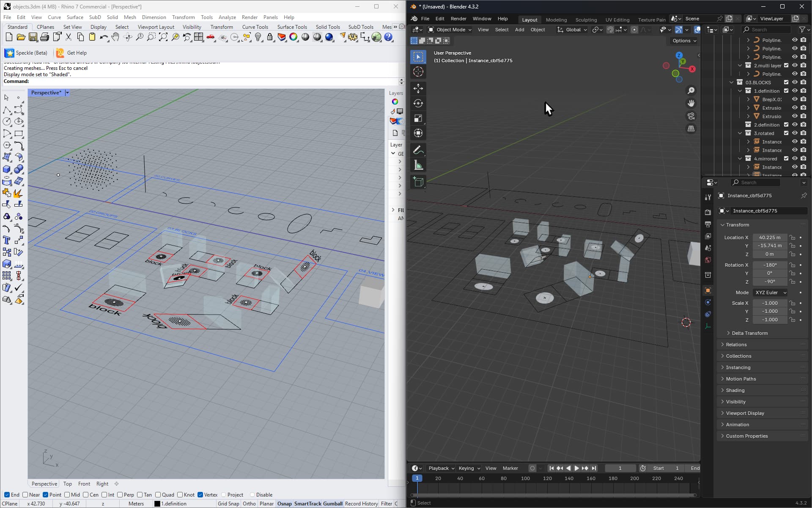Click the Zoom Extents icon in Rhino
Image resolution: width=812 pixels, height=508 pixels.
(163, 37)
